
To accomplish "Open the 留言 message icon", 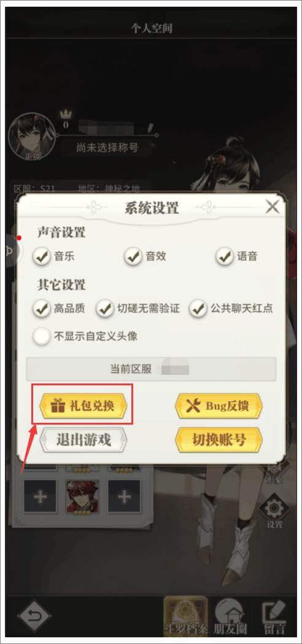I will (274, 616).
